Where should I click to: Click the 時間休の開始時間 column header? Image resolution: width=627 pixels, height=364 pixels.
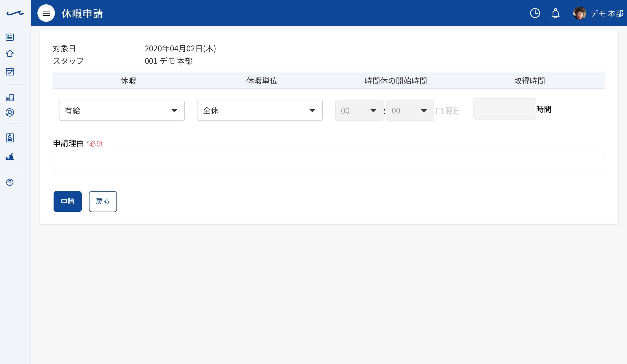pyautogui.click(x=396, y=81)
